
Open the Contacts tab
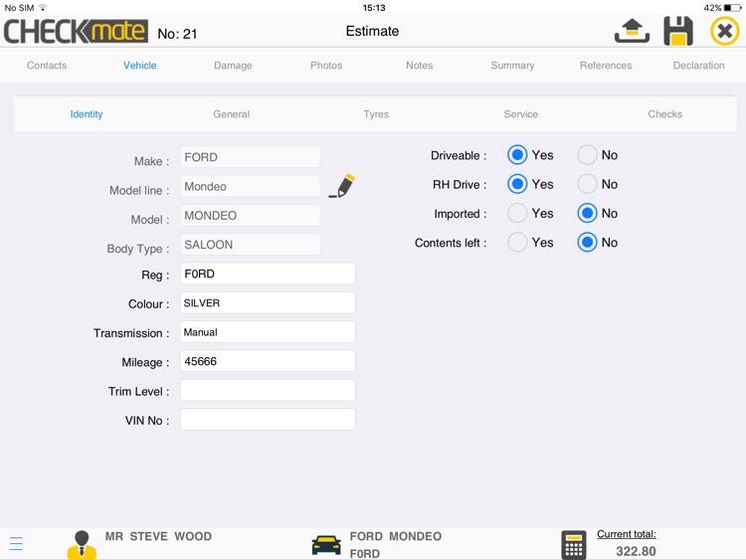click(x=47, y=66)
